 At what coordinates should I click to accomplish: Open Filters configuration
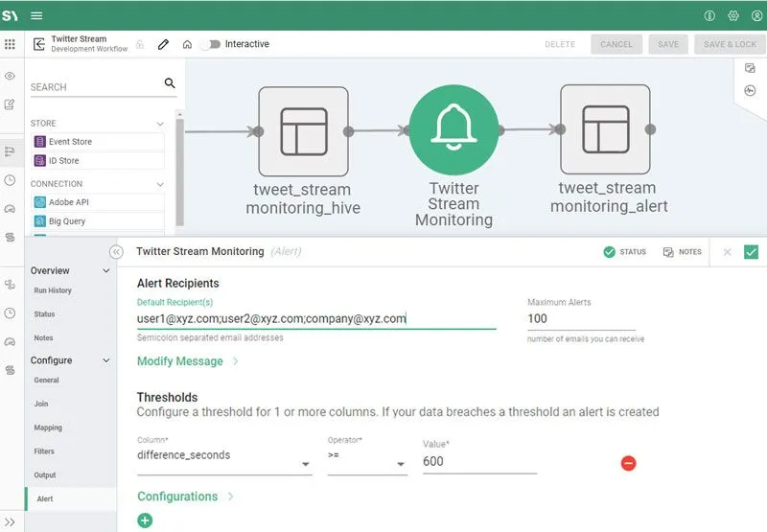[44, 451]
